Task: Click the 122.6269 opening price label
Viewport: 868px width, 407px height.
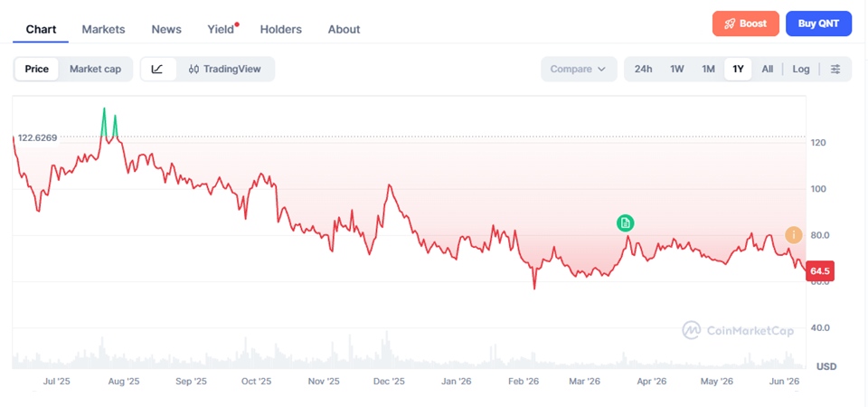Action: 38,137
